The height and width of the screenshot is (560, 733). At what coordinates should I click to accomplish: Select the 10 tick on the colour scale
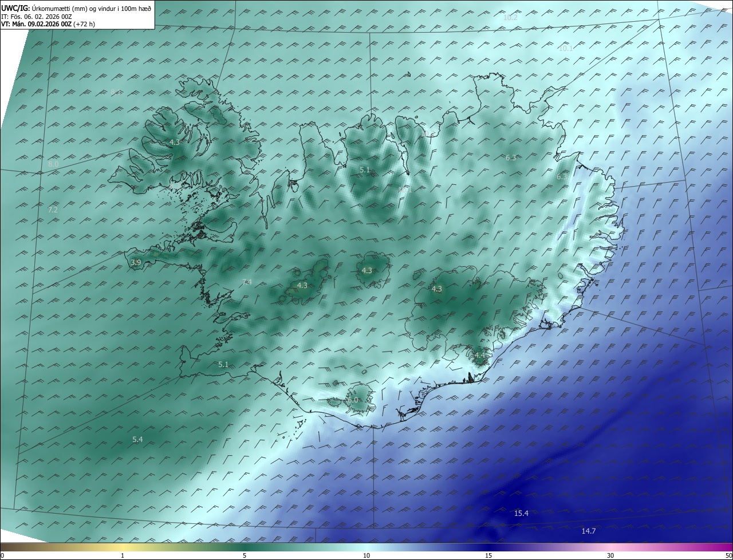pos(366,556)
